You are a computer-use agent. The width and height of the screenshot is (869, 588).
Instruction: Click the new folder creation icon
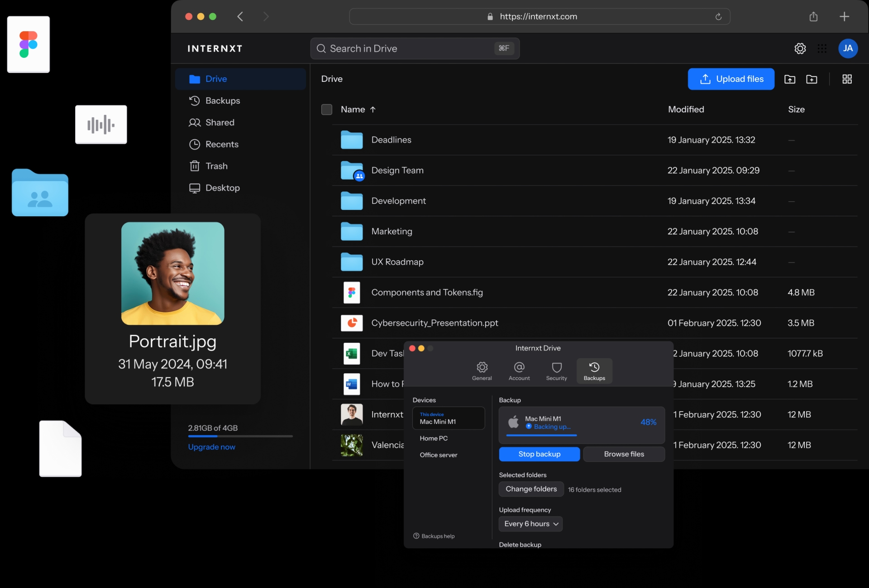pos(812,79)
